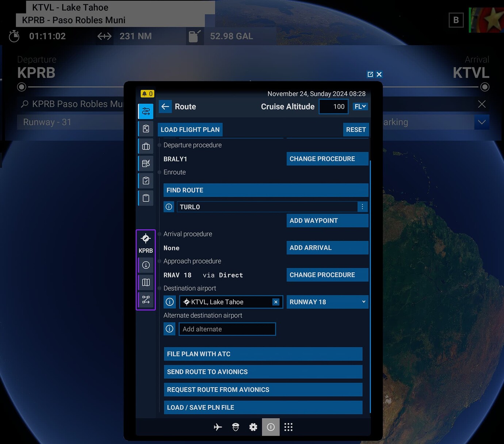Open the apps grid icon in bottom bar
The width and height of the screenshot is (504, 444).
288,427
